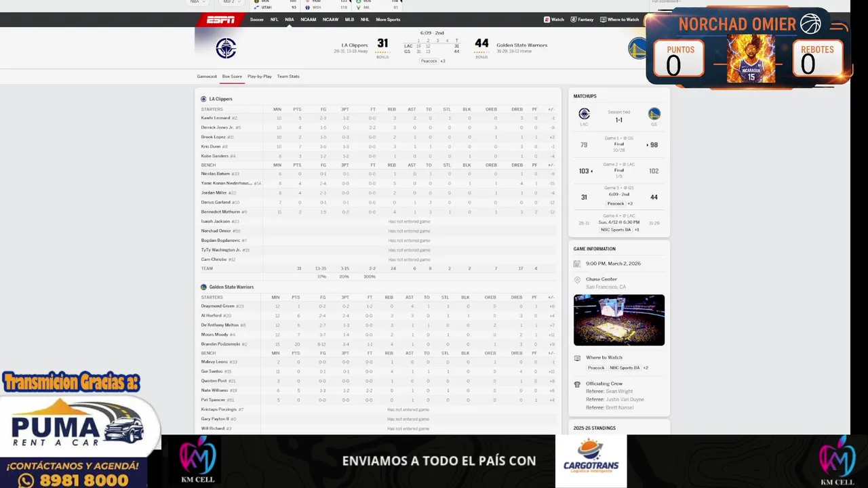This screenshot has height=488, width=868.
Task: Click basketball icon in Norchad Omier overlay
Action: point(810,24)
